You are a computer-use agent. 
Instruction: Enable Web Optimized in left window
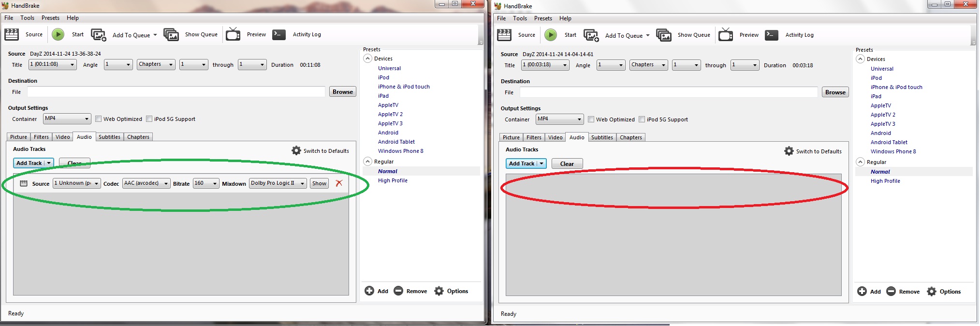[98, 119]
